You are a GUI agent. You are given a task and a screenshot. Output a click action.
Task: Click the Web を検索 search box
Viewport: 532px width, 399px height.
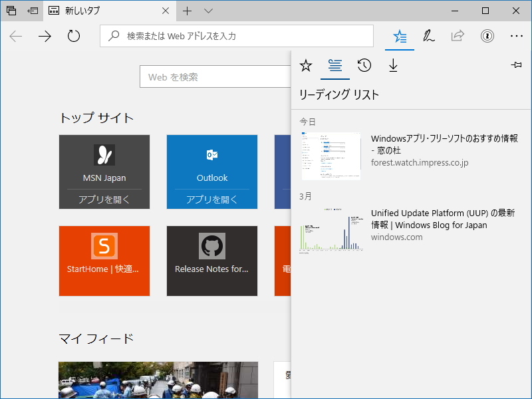213,76
